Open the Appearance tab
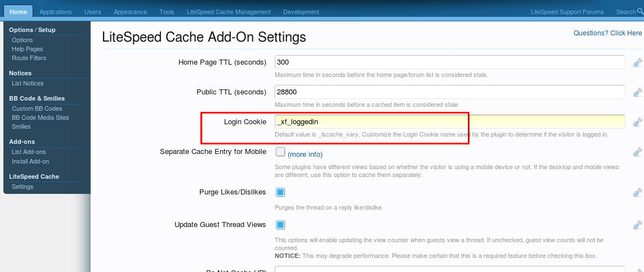The width and height of the screenshot is (644, 272). click(130, 12)
